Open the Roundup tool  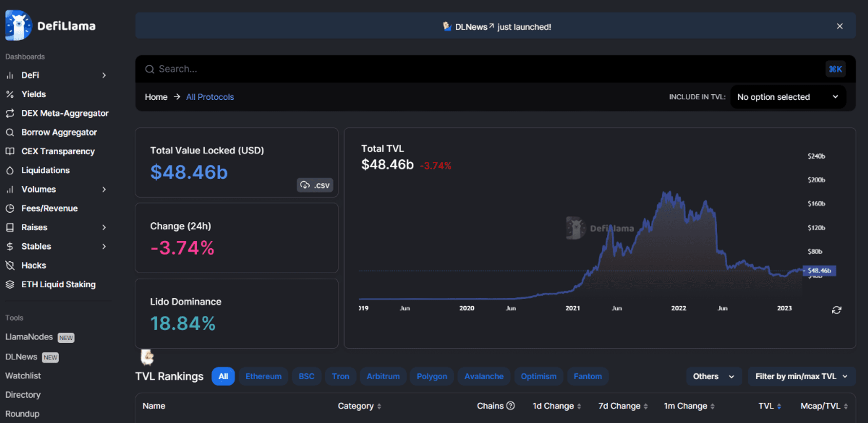click(x=22, y=414)
